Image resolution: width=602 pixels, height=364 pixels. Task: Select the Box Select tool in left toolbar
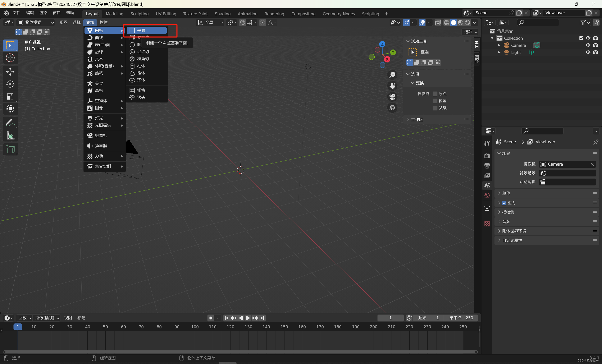(10, 45)
